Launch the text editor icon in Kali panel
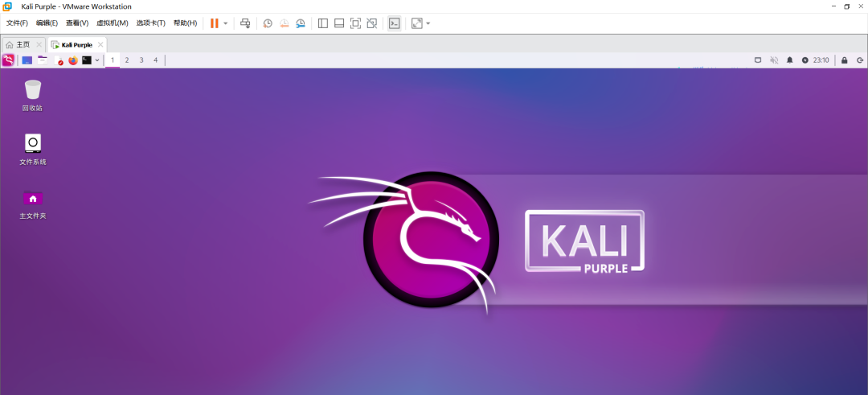 [58, 60]
